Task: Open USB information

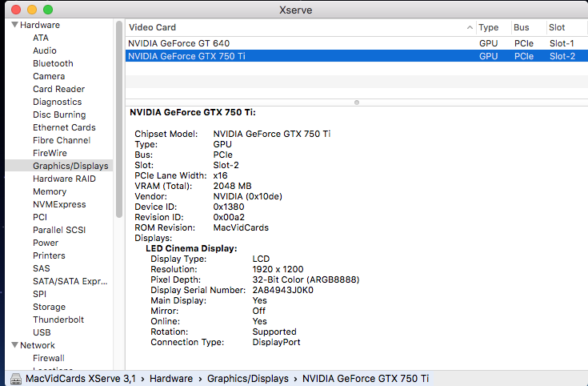Action: 42,332
